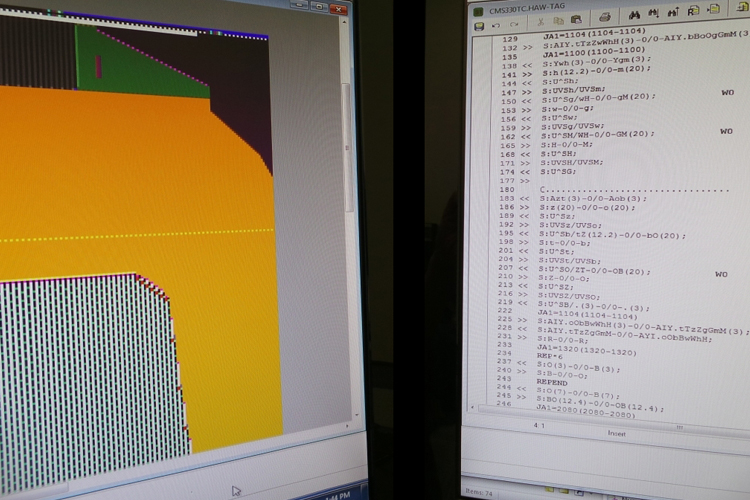Select the REPEND line in the code editor
This screenshot has width=750, height=500.
(x=554, y=381)
